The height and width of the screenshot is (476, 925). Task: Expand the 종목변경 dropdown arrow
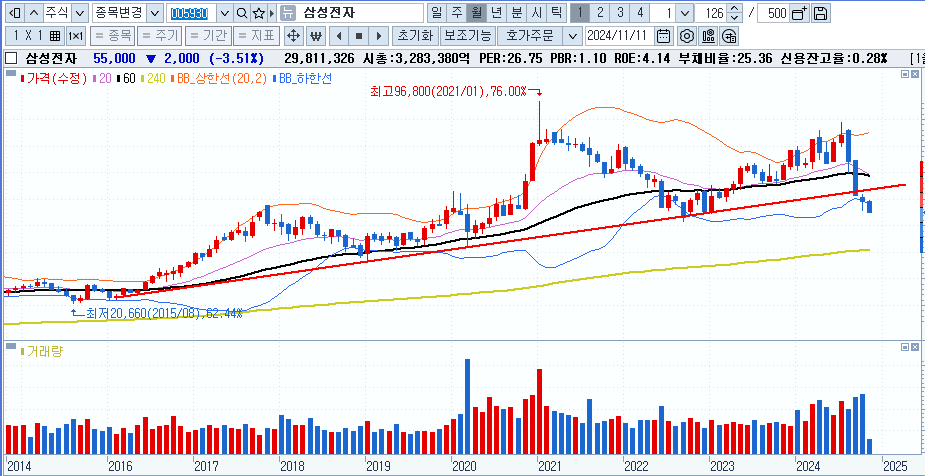pos(154,13)
